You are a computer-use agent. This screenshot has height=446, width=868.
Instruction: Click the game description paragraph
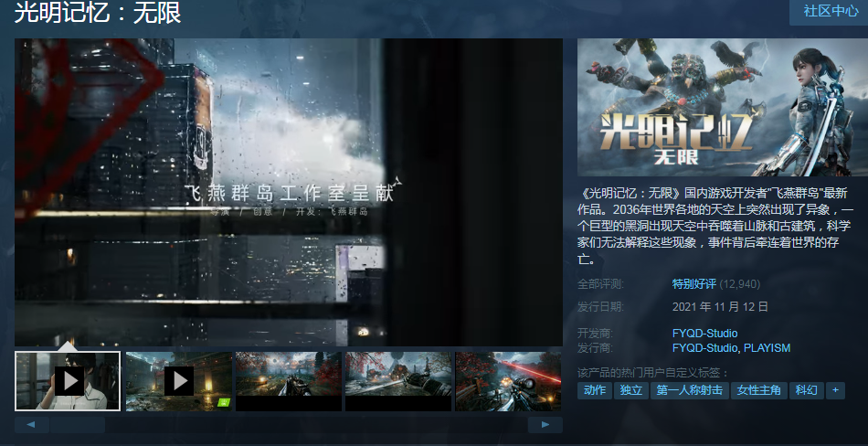pyautogui.click(x=715, y=226)
